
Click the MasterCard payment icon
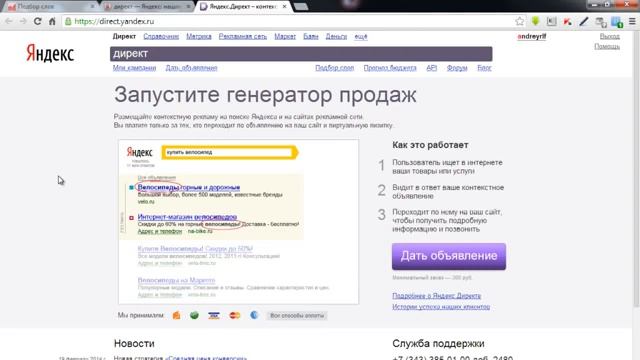click(235, 316)
